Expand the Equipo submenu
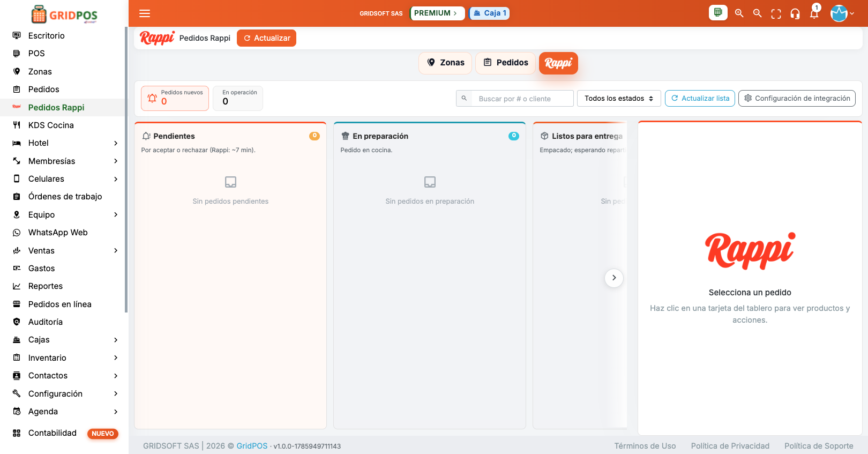This screenshot has height=454, width=868. point(116,214)
